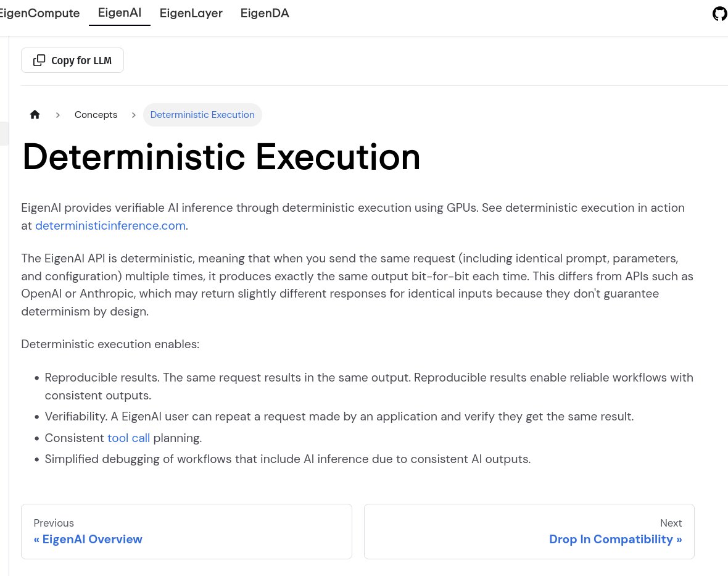Click the Deterministic Execution breadcrumb pill

pyautogui.click(x=202, y=115)
